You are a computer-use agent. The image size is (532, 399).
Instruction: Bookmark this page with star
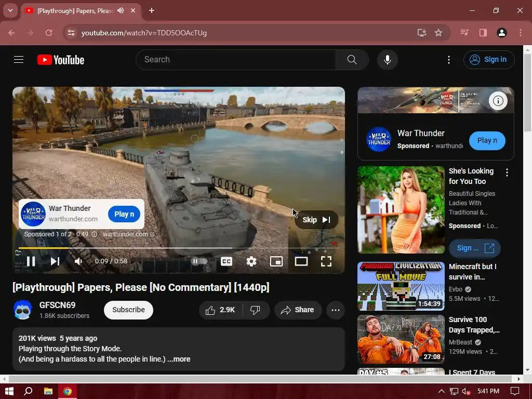(x=438, y=33)
